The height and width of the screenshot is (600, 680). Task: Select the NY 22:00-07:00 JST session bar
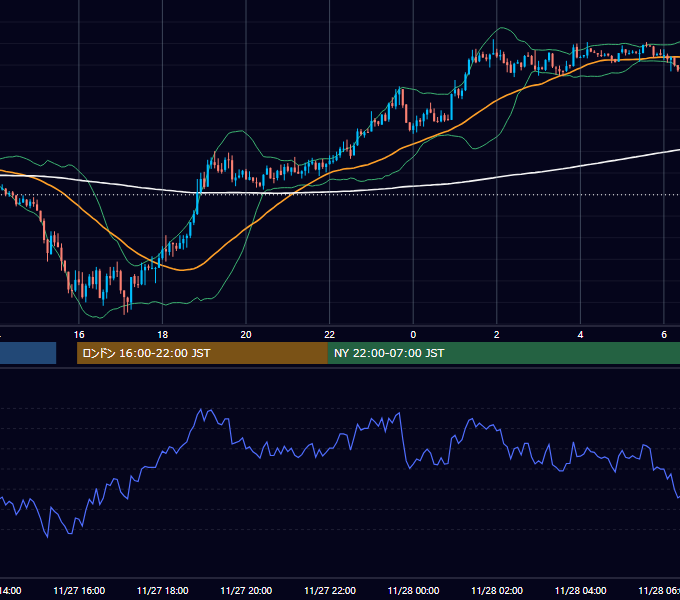(503, 353)
